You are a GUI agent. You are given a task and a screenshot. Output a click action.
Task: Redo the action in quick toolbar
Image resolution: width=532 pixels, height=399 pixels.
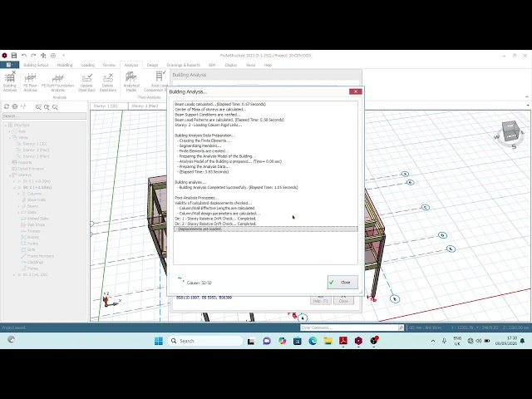(33, 56)
